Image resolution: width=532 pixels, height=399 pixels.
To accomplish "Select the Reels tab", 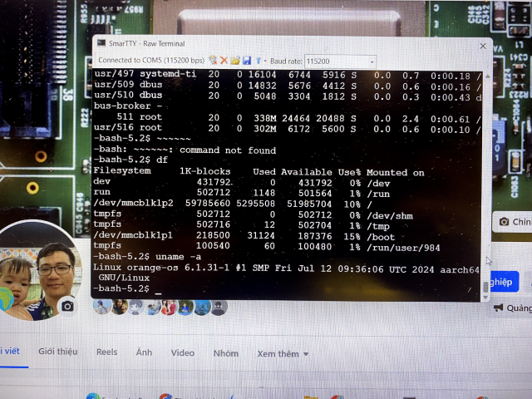I will tap(106, 352).
